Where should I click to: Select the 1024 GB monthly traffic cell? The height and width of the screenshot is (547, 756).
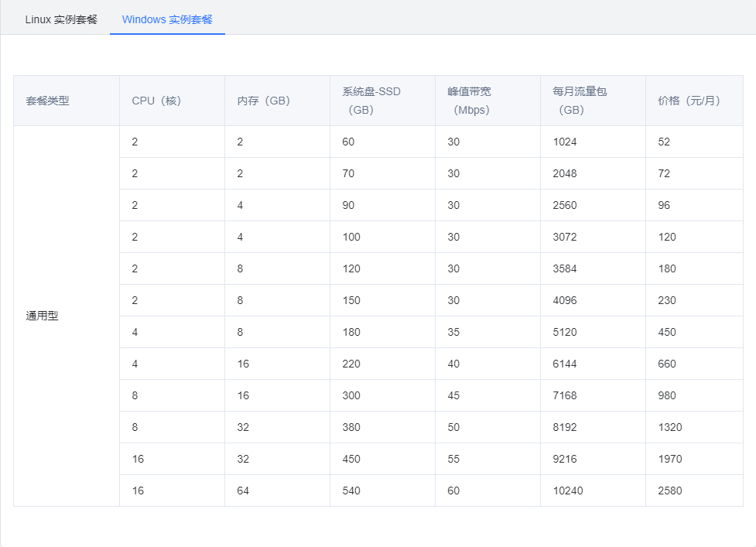pos(565,142)
